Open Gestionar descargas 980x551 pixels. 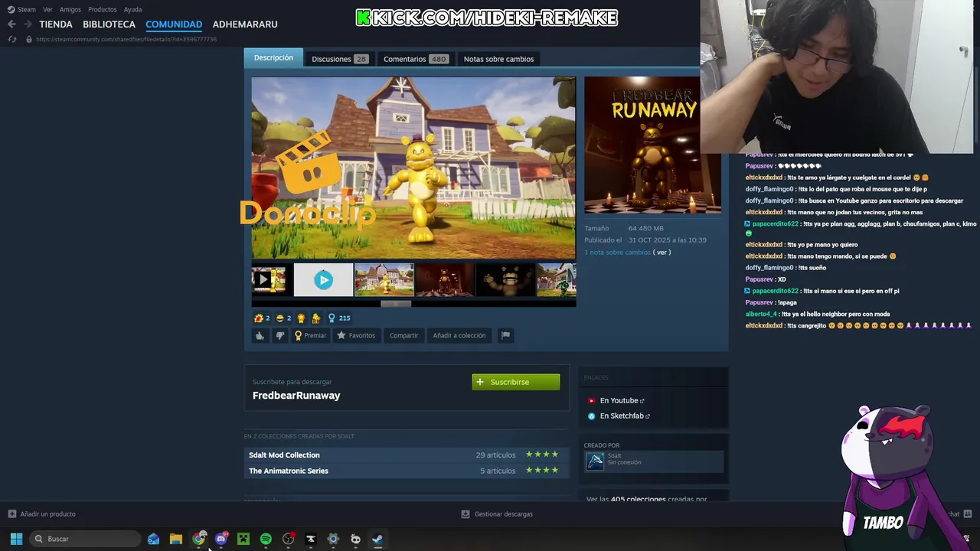(x=497, y=514)
